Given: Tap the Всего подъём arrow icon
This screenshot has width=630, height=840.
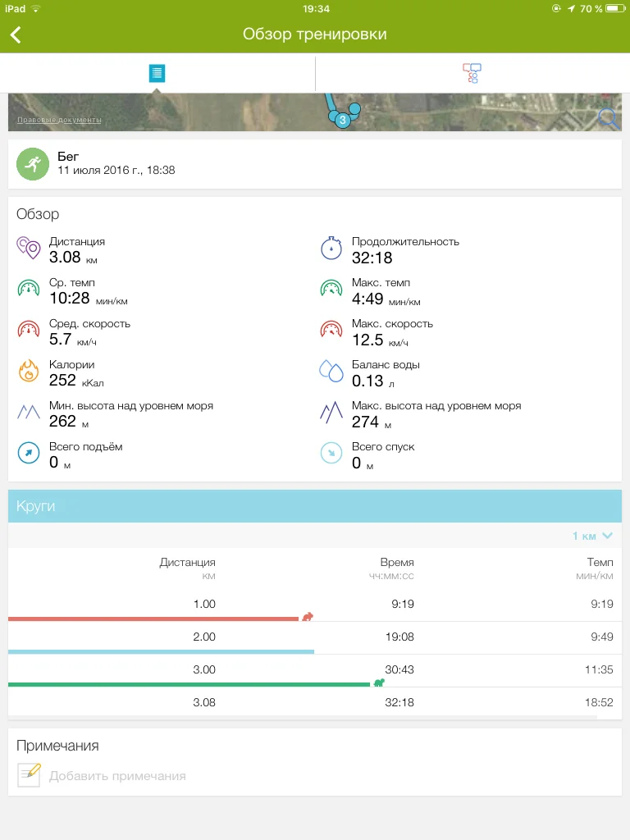Looking at the screenshot, I should pyautogui.click(x=29, y=453).
